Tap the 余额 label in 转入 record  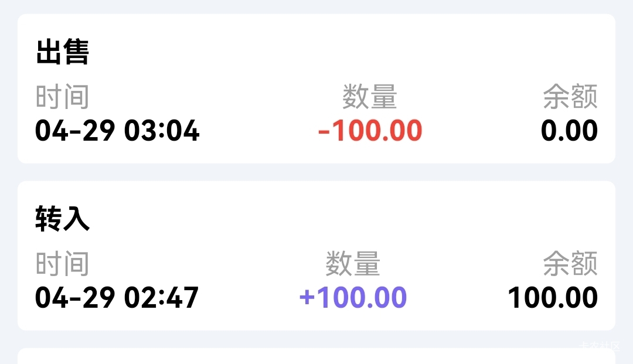[x=570, y=264]
